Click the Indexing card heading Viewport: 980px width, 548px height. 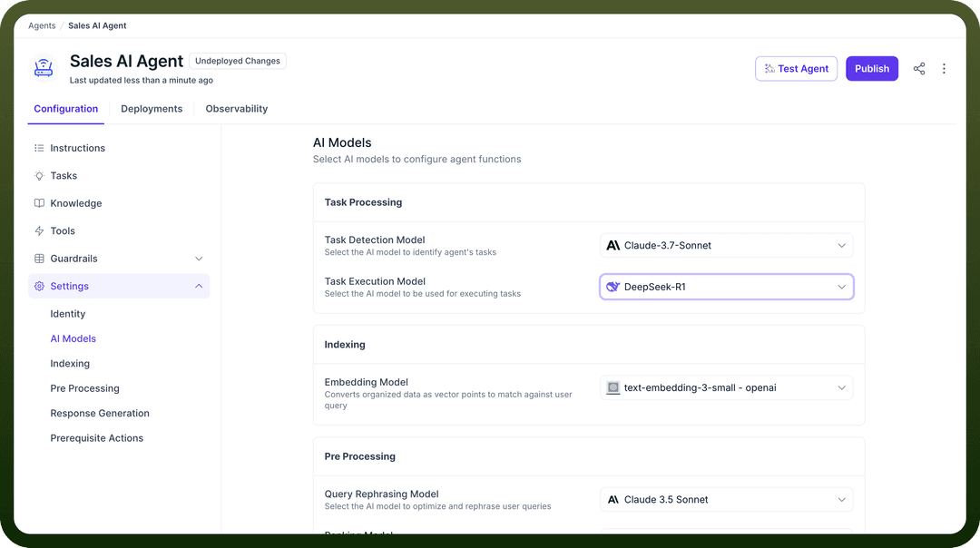pyautogui.click(x=345, y=344)
